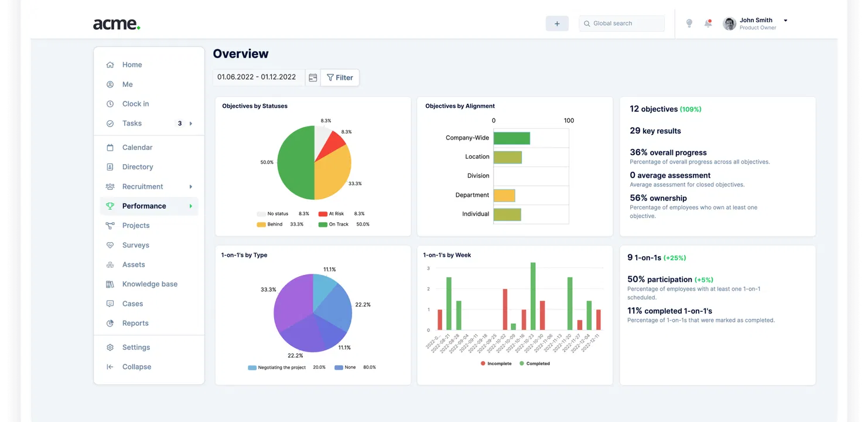Click the Home house icon in sidebar

click(110, 65)
